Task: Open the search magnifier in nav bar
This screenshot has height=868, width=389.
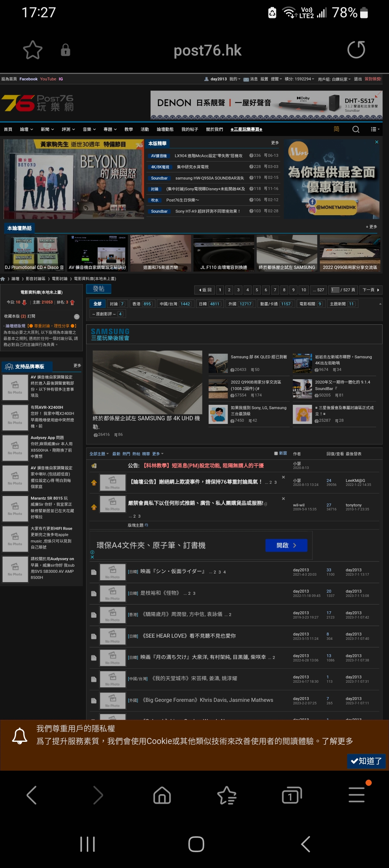Action: point(356,129)
